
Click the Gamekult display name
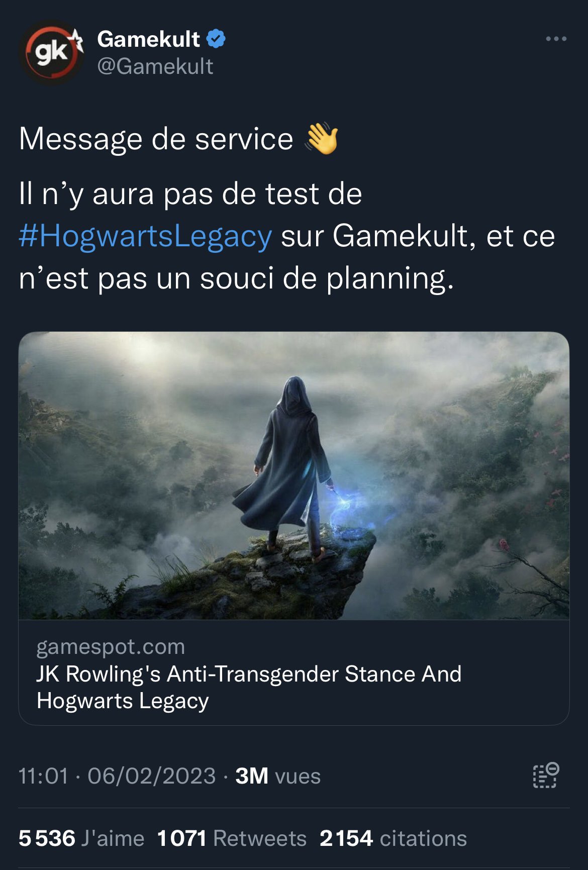tap(148, 39)
